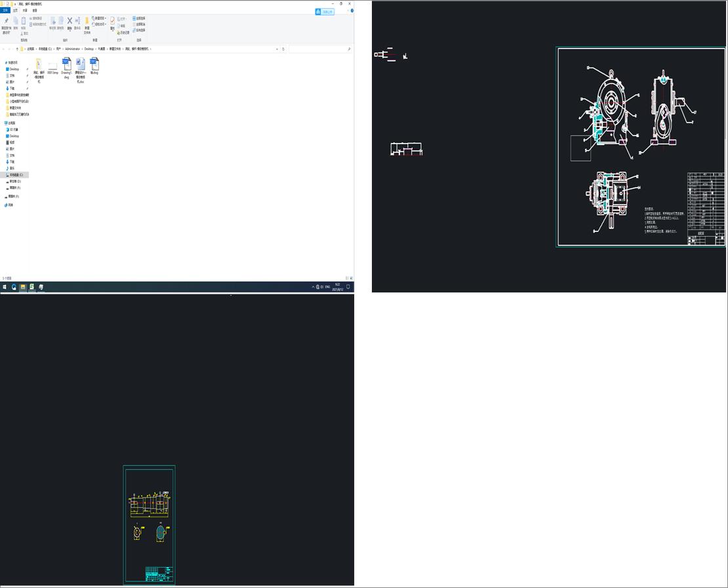
Task: Click the blue Help icon in Explorer
Action: (x=352, y=10)
